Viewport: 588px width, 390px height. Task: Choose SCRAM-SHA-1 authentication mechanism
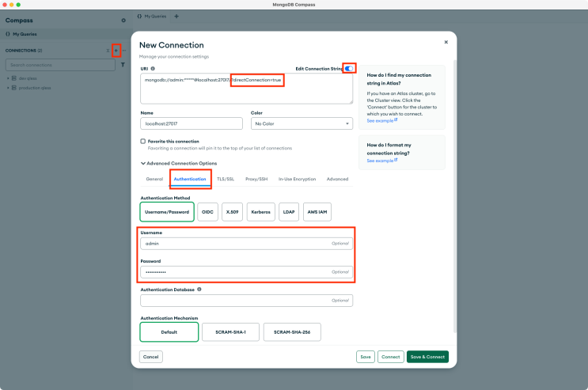(x=230, y=332)
